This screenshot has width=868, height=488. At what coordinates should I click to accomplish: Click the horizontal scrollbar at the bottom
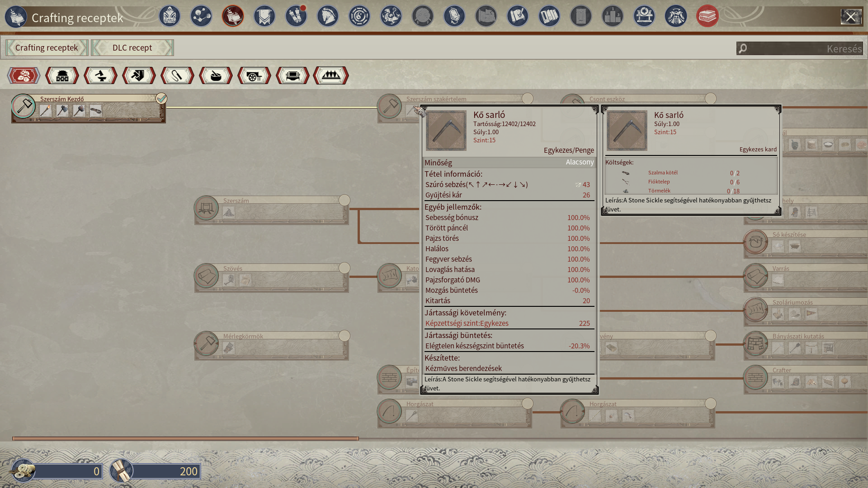tap(185, 438)
